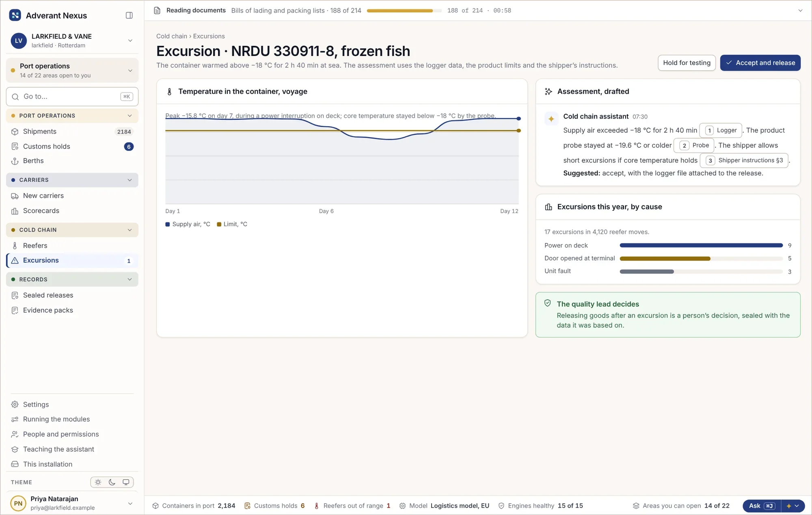Click the Assessment drafted sparkle icon
Viewport: 812px width, 515px height.
point(549,92)
